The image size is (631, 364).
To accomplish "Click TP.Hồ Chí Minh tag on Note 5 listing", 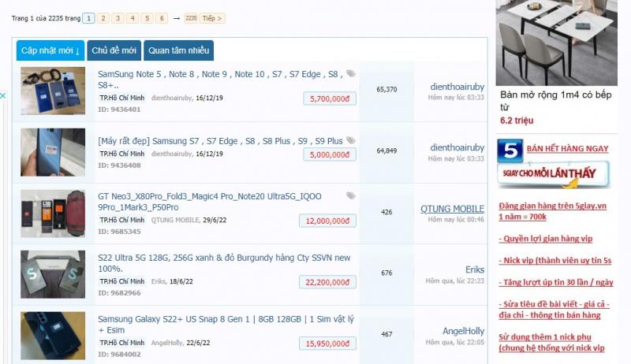I will (x=122, y=98).
